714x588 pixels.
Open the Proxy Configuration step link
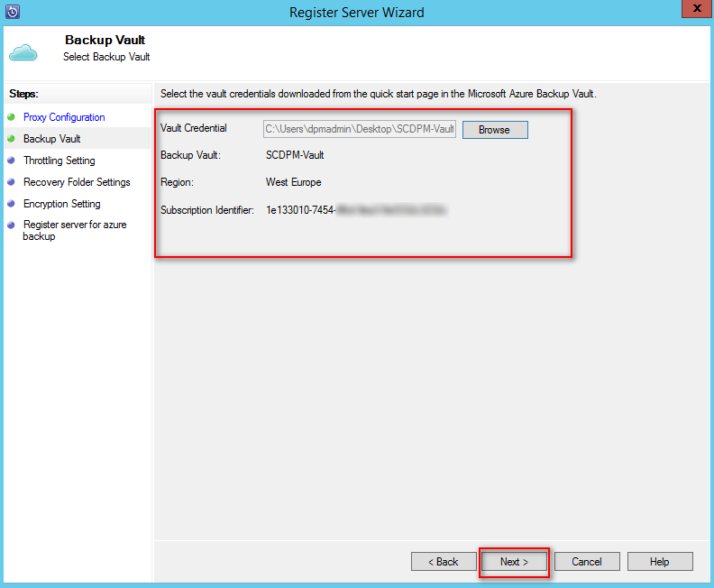64,117
